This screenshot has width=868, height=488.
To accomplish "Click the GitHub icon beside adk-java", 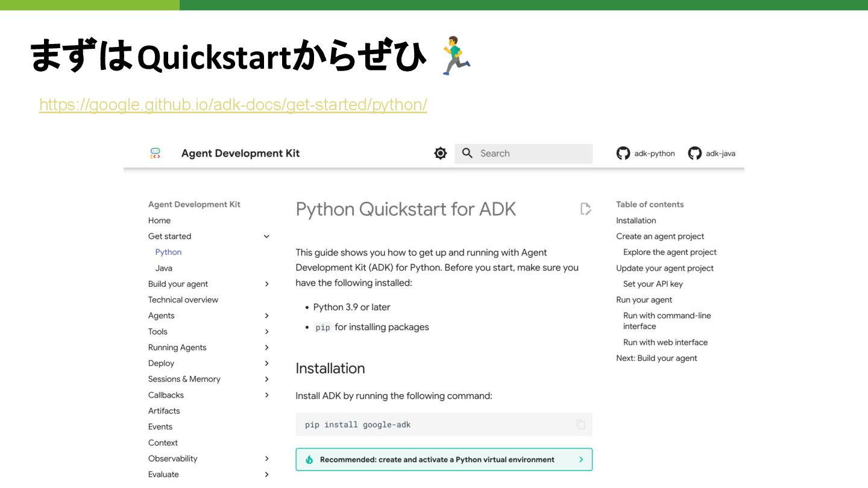I will [x=695, y=153].
